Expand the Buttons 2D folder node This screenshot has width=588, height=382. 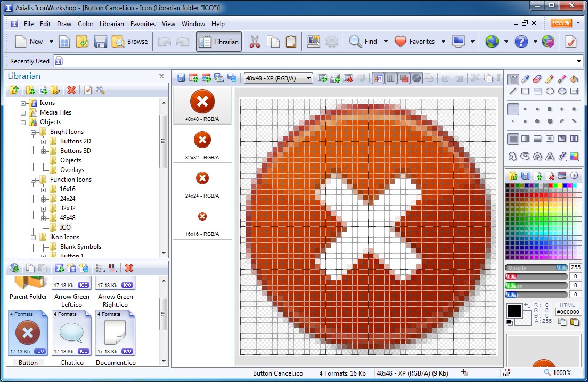click(44, 141)
